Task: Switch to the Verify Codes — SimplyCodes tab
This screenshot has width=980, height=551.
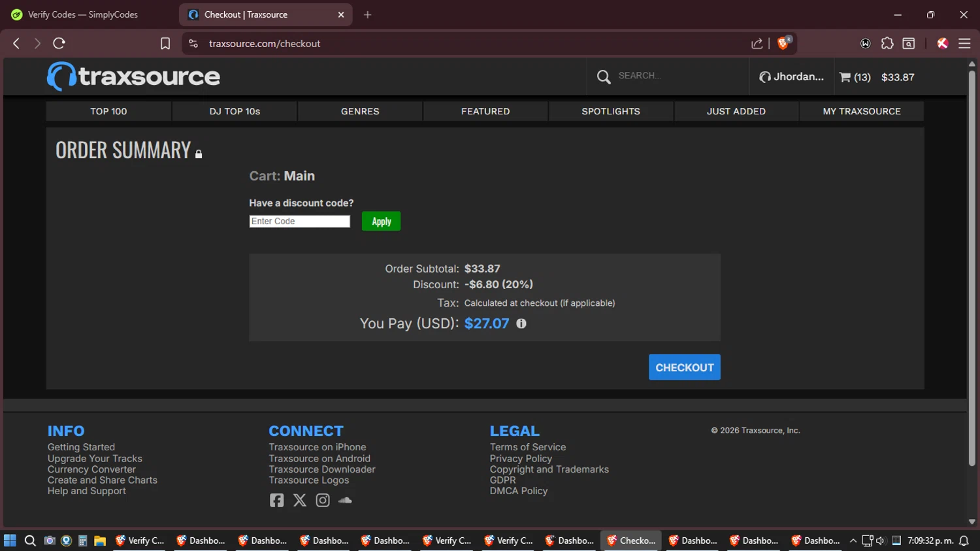Action: point(83,14)
